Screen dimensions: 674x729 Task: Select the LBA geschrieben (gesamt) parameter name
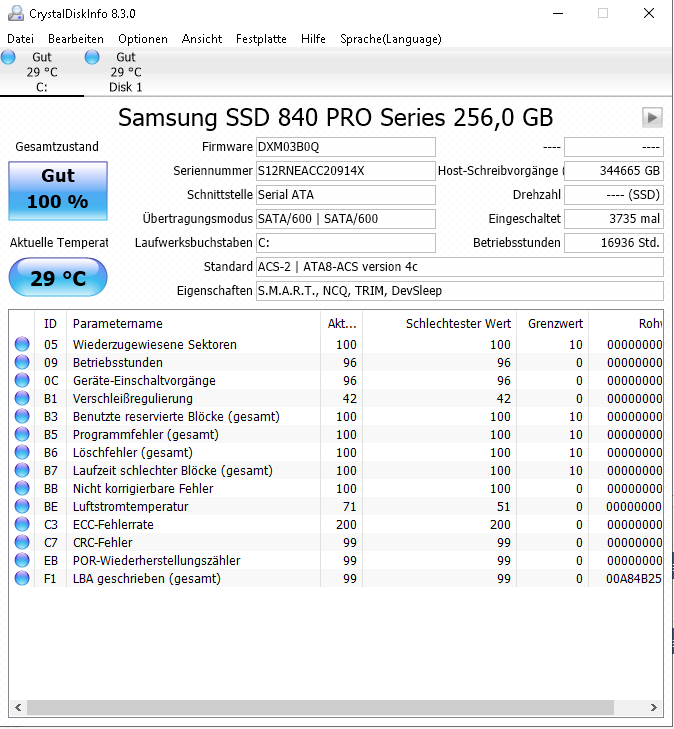[146, 578]
